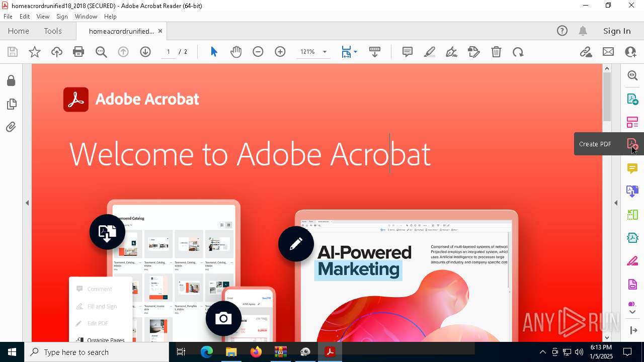Open the Find text magnifier
Screen dimensions: 644x362
click(101, 52)
